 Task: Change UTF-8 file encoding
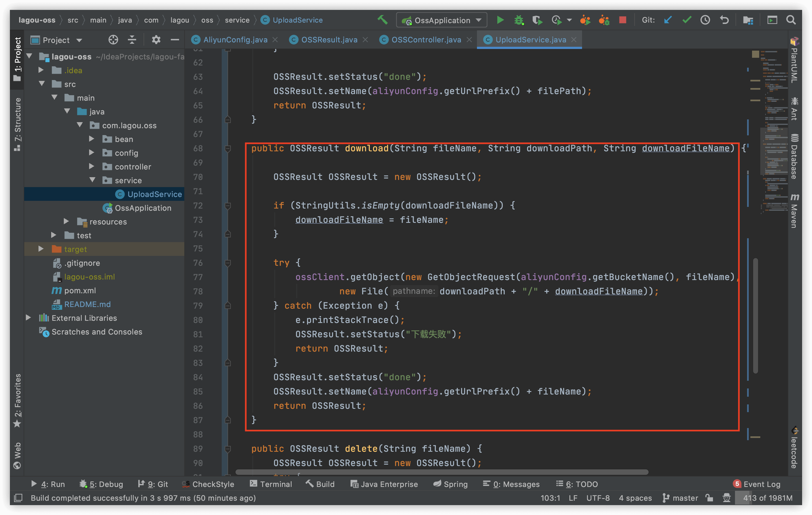pyautogui.click(x=597, y=498)
